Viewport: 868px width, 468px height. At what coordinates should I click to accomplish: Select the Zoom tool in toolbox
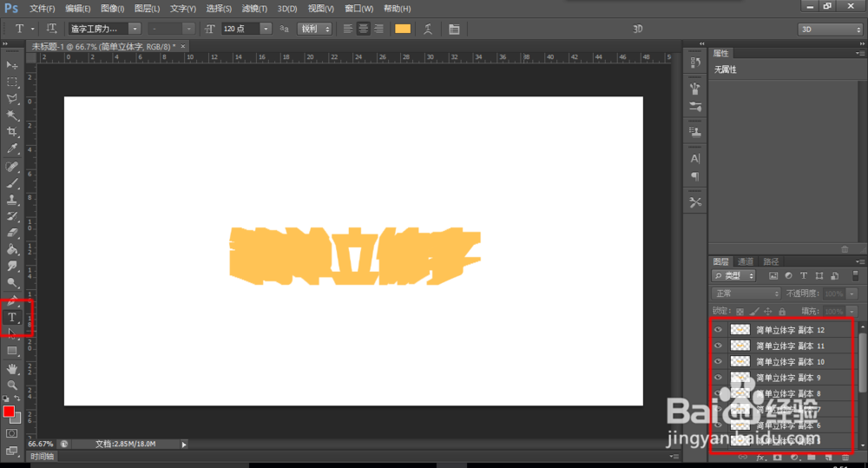[x=11, y=385]
